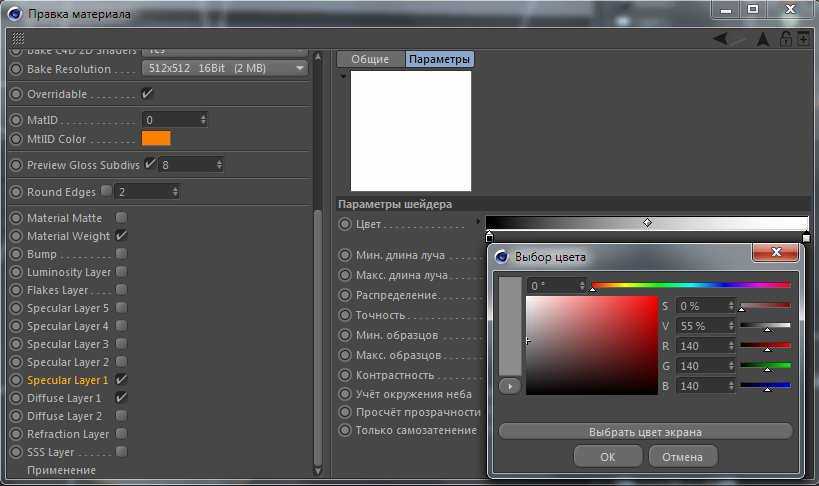Click the back navigation arrow icon
Viewport: 819px width, 486px height.
point(721,38)
